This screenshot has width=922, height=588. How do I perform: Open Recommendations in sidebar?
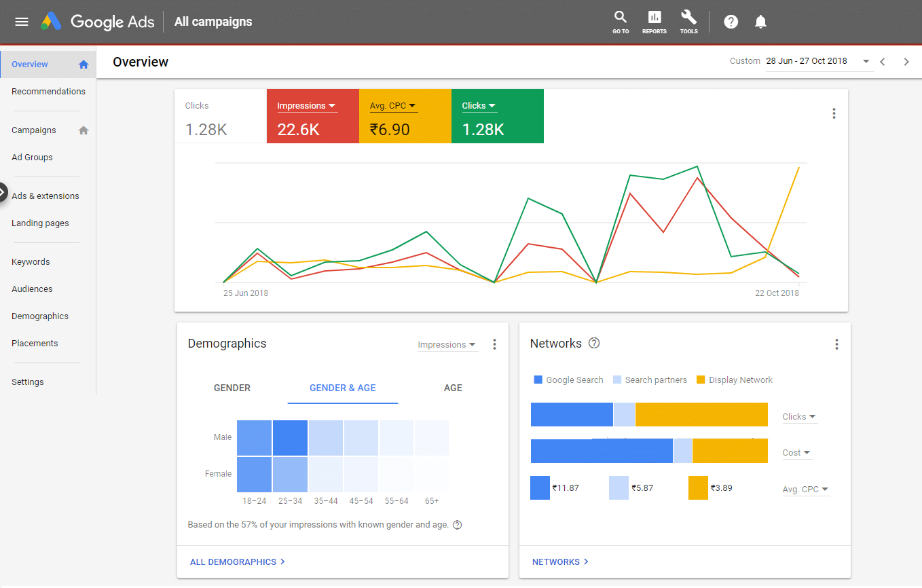48,92
